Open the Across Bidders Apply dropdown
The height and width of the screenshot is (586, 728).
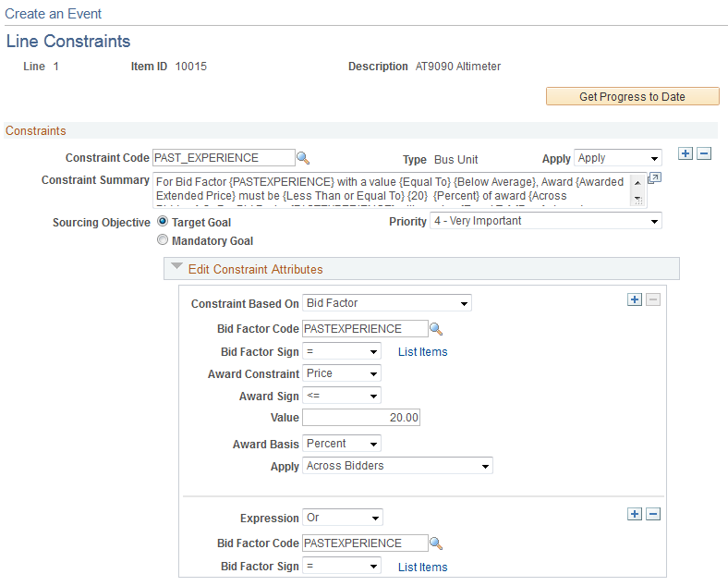point(397,466)
